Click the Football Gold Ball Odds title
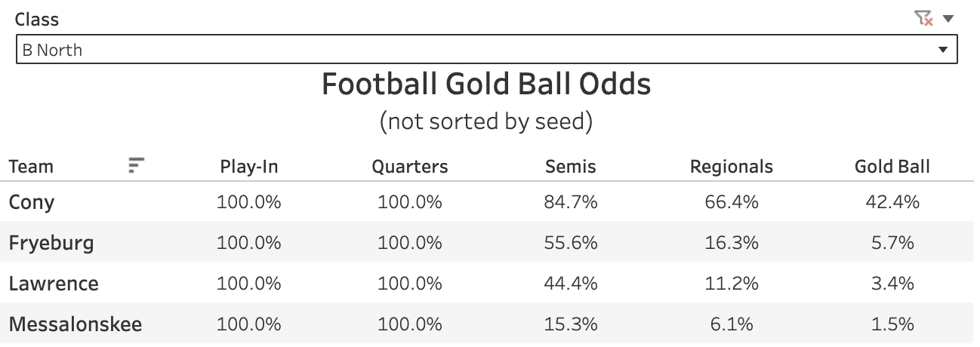This screenshot has width=980, height=347. (486, 84)
